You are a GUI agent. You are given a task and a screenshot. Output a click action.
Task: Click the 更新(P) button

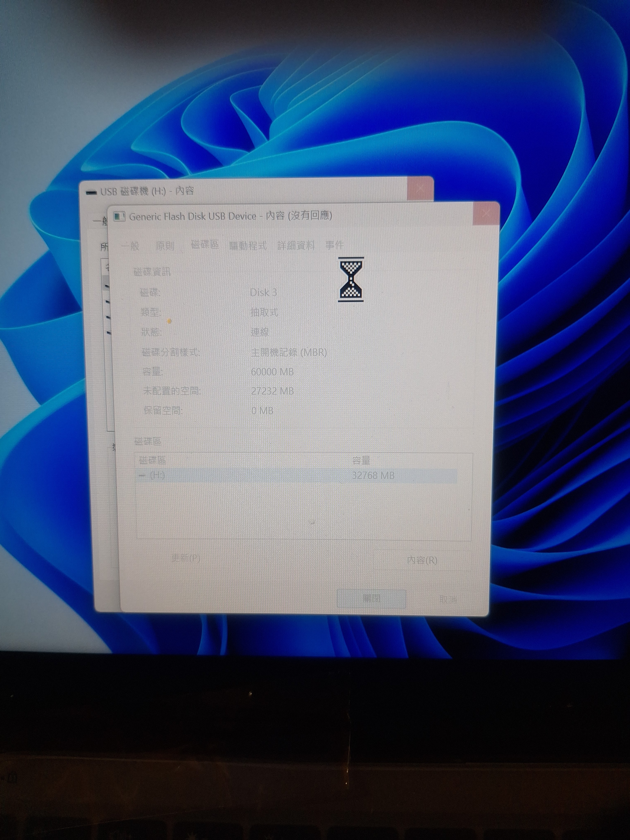pos(186,558)
